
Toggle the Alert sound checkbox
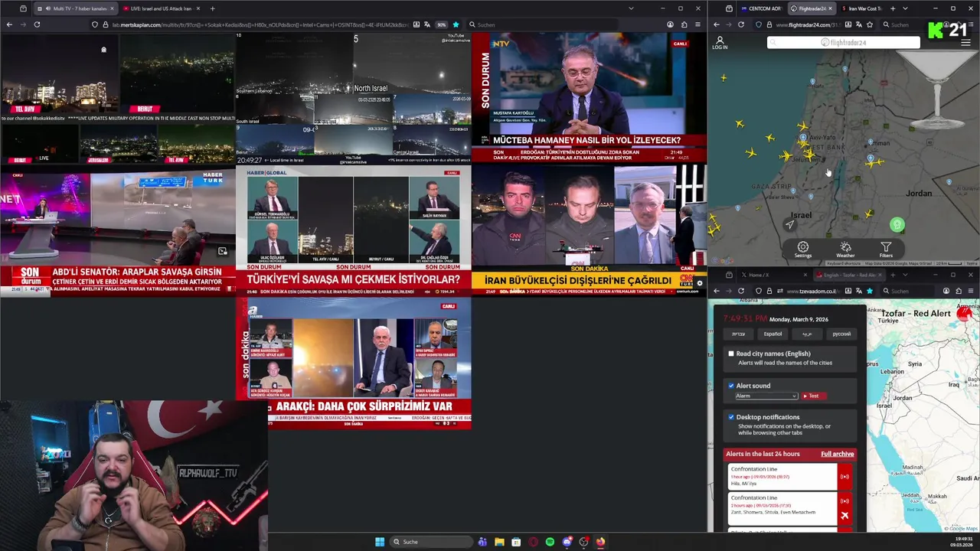(x=731, y=386)
